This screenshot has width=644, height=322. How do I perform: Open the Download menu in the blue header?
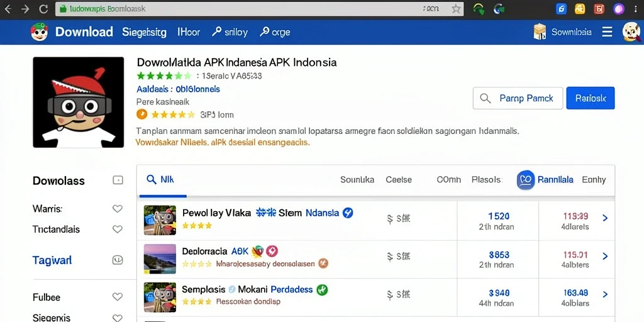(84, 32)
